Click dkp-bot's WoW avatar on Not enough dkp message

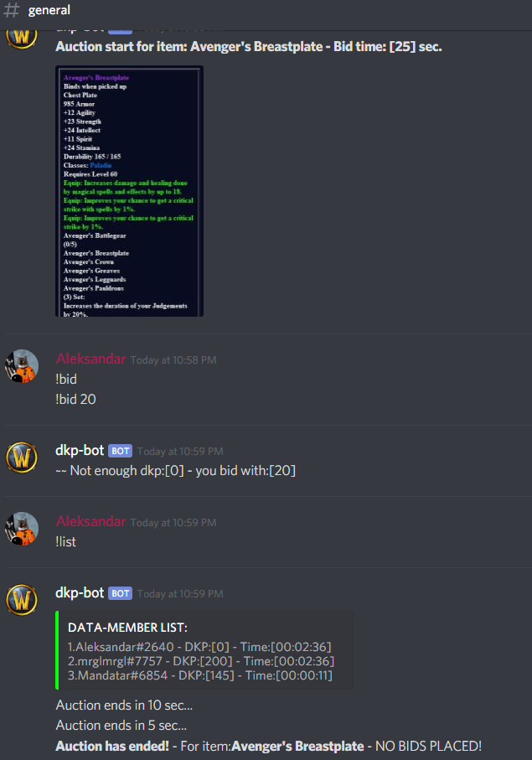22,457
